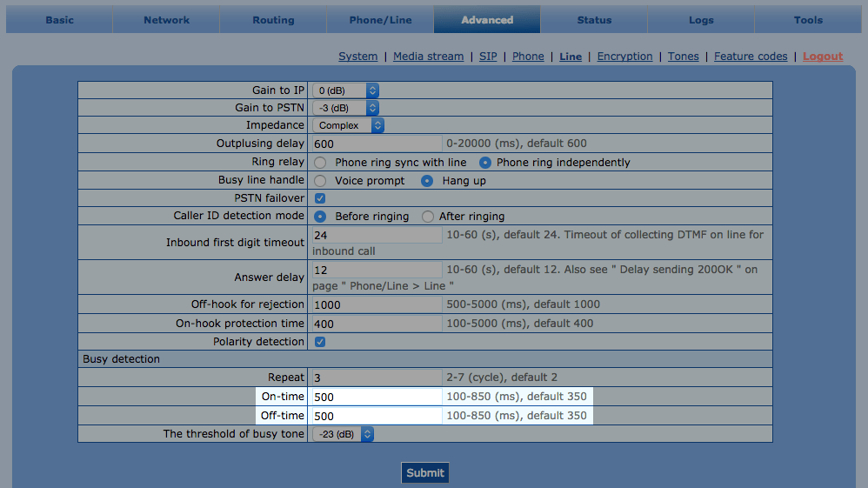Open the Phone sub-page link
Viewport: 868px width, 488px height.
point(528,57)
